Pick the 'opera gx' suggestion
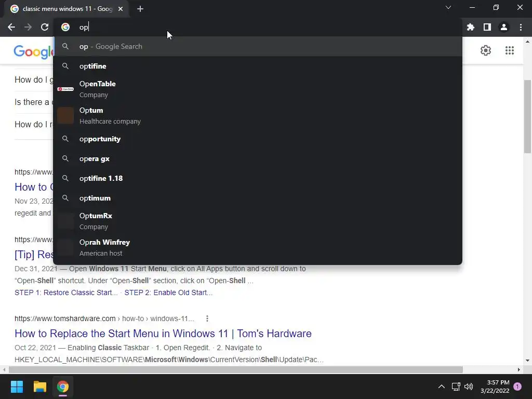This screenshot has width=532, height=399. click(x=258, y=159)
